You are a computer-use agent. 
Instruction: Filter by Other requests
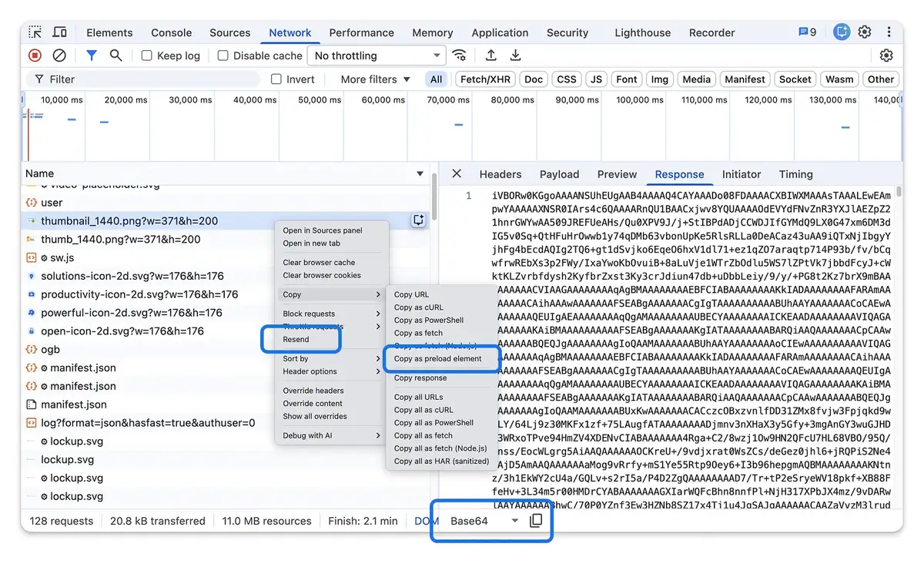click(x=881, y=79)
